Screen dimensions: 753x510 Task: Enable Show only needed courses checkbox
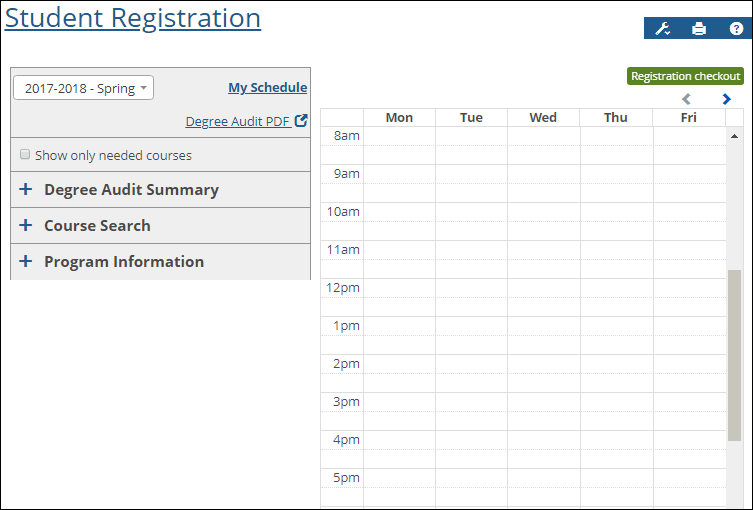point(25,154)
